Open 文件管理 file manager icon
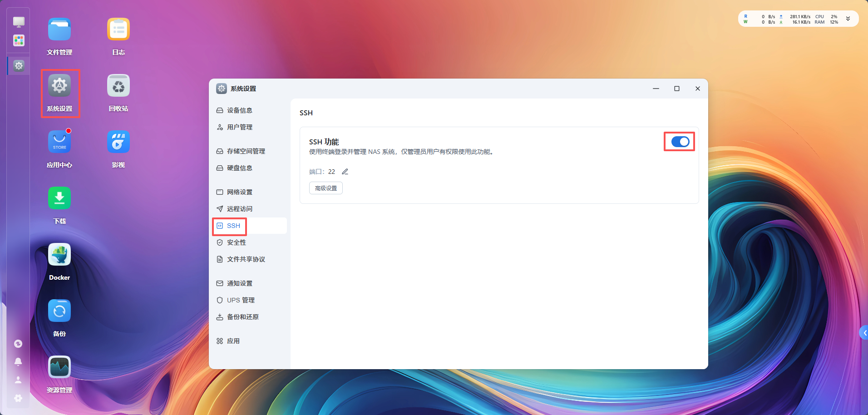 point(59,30)
